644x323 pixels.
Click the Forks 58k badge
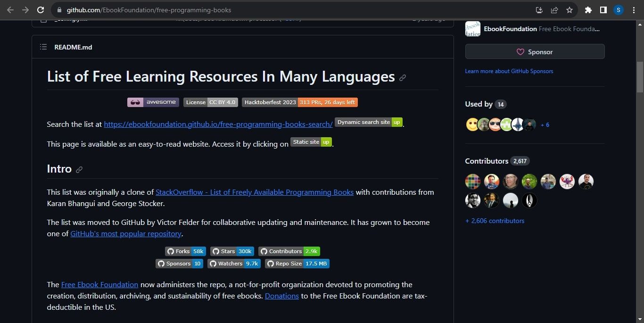click(185, 251)
